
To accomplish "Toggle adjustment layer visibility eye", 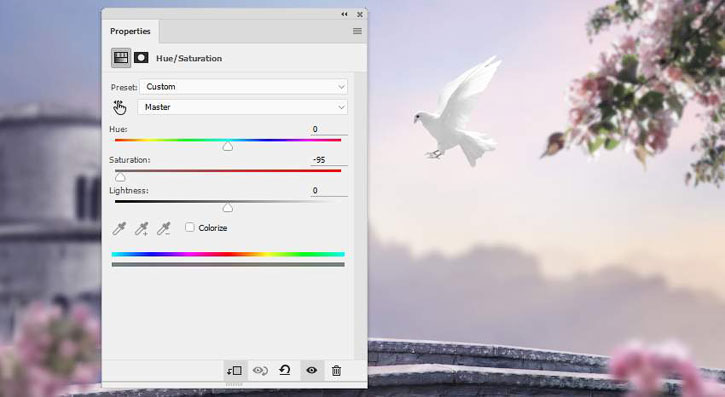I will [312, 371].
